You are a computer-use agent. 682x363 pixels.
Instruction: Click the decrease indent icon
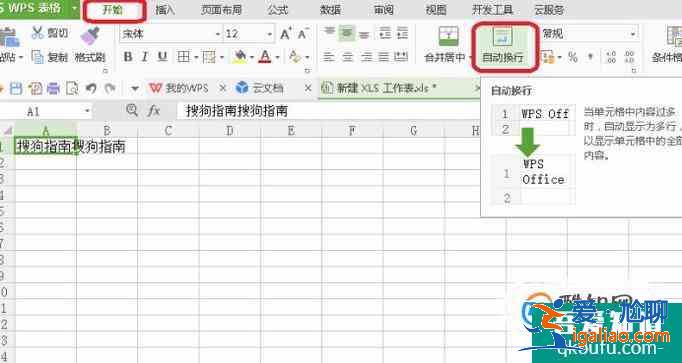coord(385,33)
